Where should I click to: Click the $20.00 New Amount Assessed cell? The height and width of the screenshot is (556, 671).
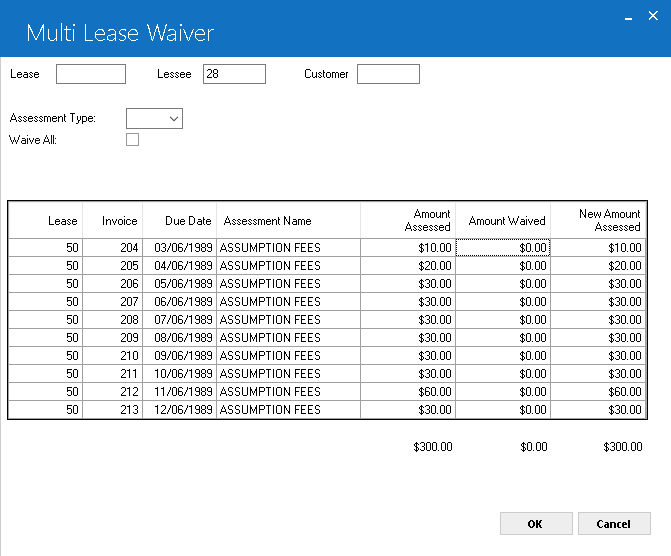(598, 266)
